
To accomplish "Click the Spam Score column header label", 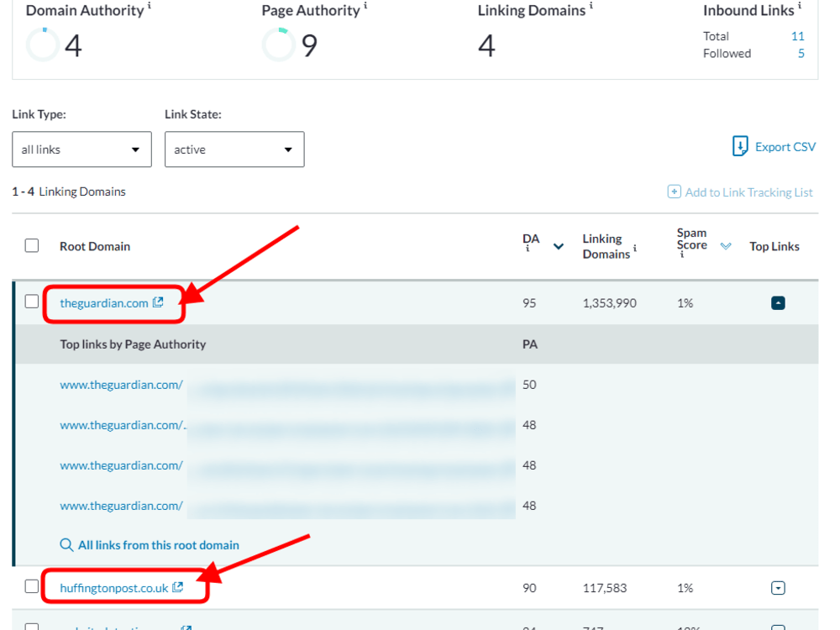I will (691, 239).
